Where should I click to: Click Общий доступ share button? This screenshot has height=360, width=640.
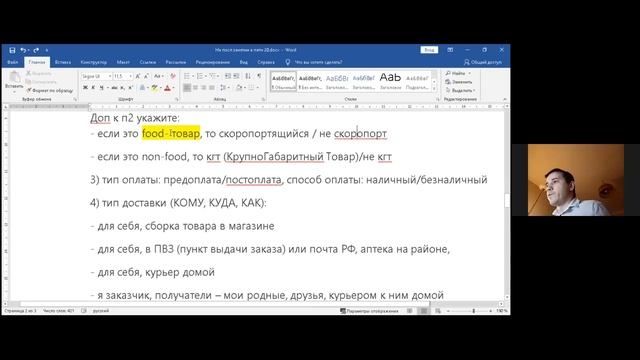coord(482,62)
